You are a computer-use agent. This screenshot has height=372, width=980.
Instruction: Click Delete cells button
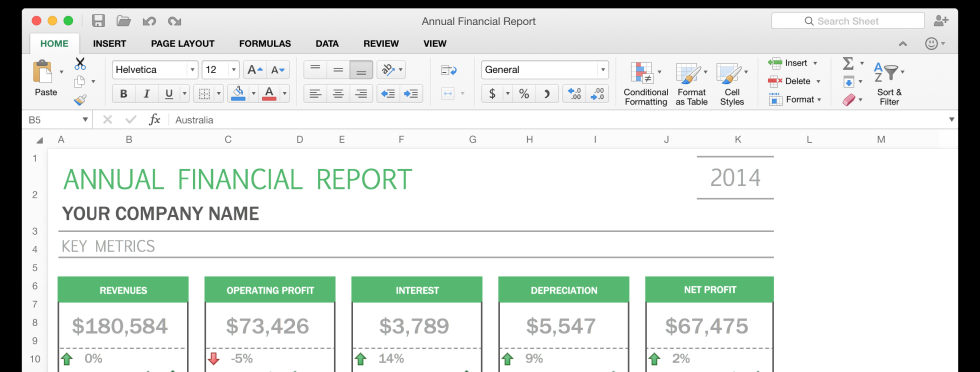(794, 81)
